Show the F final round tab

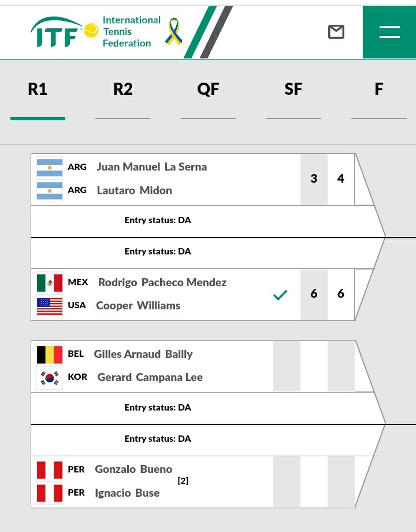point(379,90)
